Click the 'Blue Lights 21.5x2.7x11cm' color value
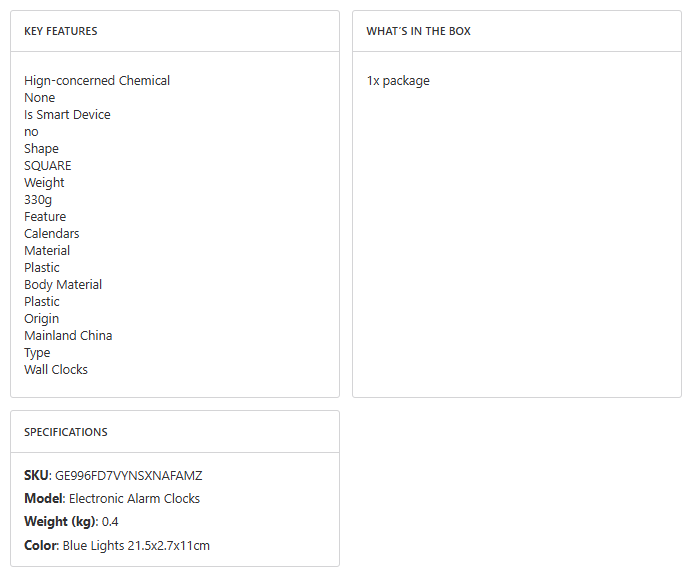 [136, 545]
